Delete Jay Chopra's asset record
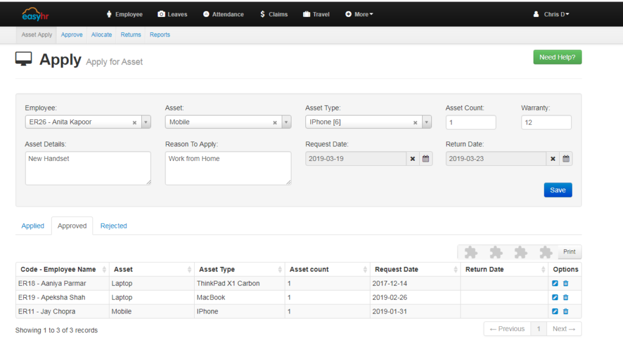 pyautogui.click(x=566, y=311)
